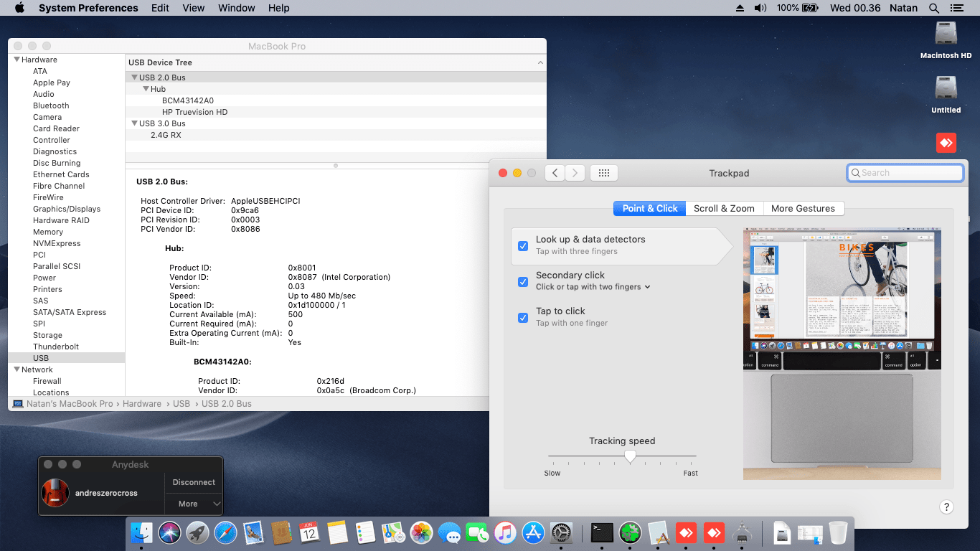This screenshot has width=980, height=551.
Task: Switch to More Gestures tab
Action: [803, 208]
